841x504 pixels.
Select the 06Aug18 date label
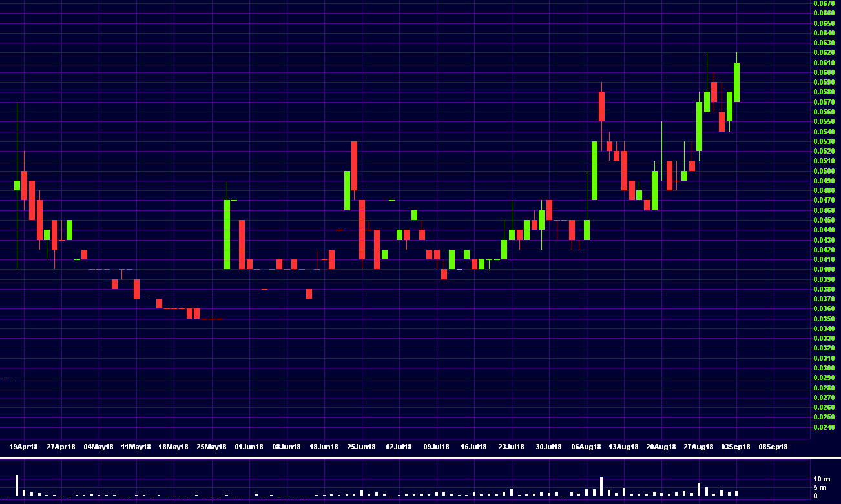[x=587, y=447]
